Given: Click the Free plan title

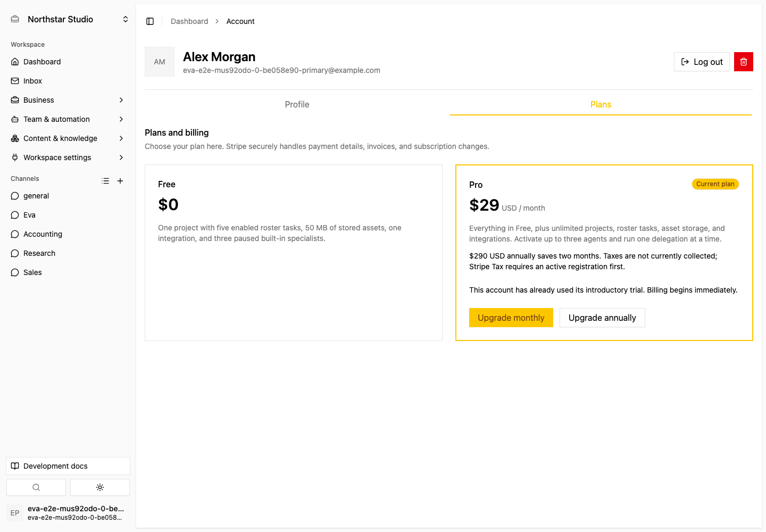Looking at the screenshot, I should 166,184.
